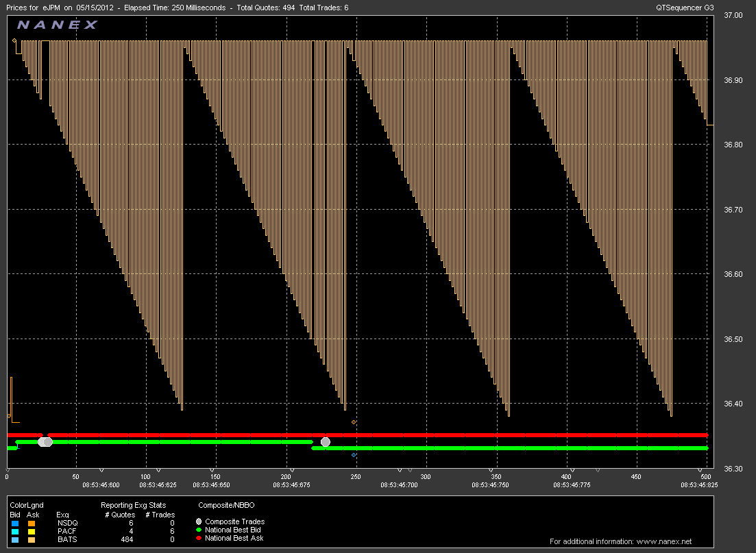Click the 'Exg' column header
This screenshot has height=553, width=756.
click(x=62, y=515)
